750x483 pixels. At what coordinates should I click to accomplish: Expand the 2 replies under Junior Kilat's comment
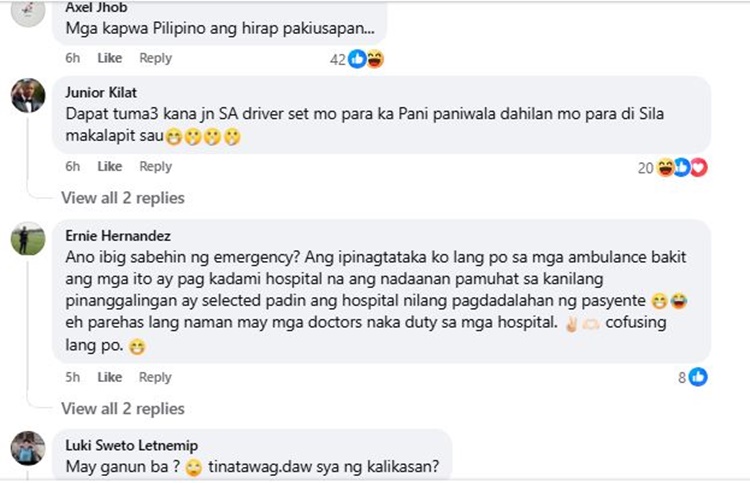pos(122,197)
